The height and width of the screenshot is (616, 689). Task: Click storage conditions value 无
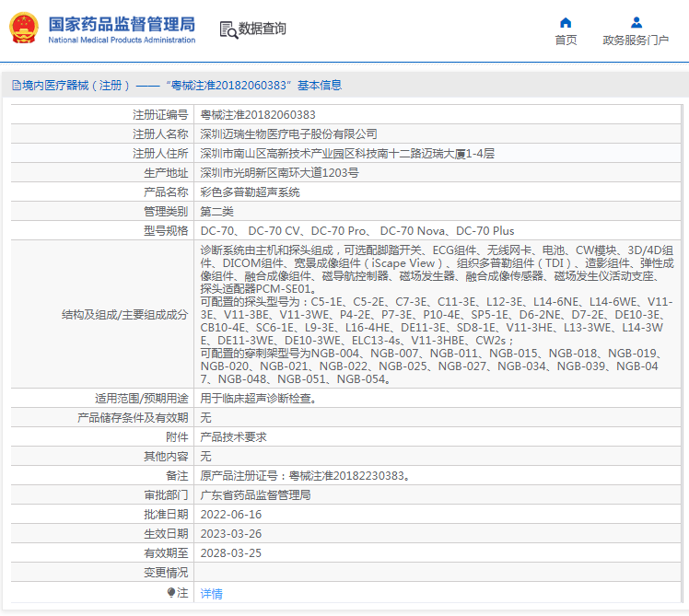point(205,418)
